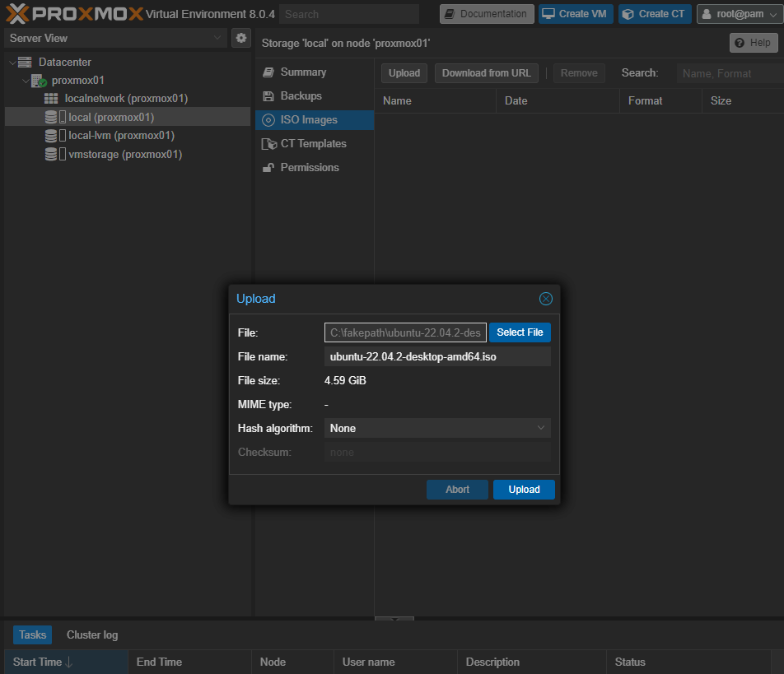
Task: Open localnetwork (proxmox01) in tree
Action: (x=126, y=98)
